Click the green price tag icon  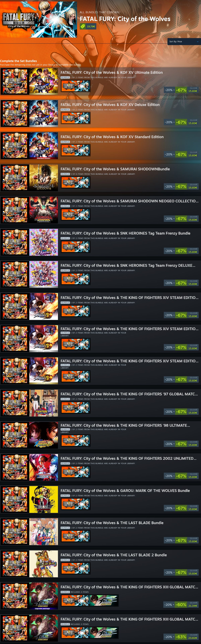click(83, 26)
